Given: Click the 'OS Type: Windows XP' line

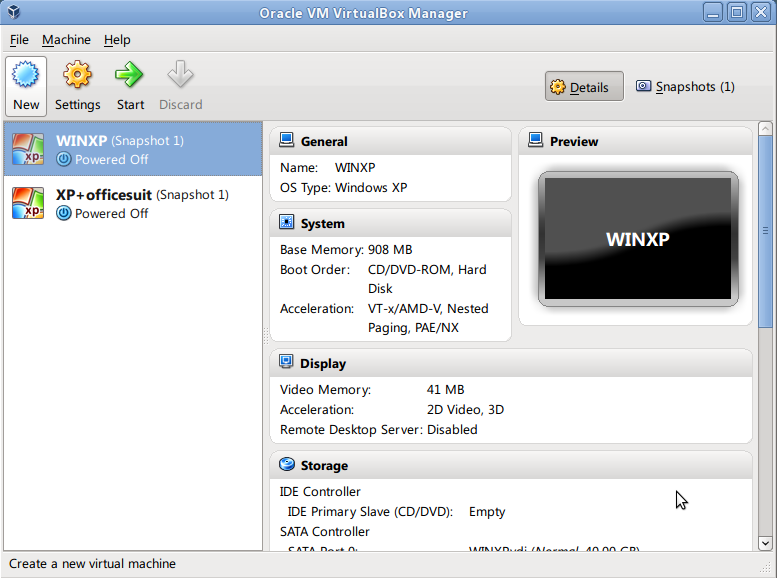Looking at the screenshot, I should point(343,187).
